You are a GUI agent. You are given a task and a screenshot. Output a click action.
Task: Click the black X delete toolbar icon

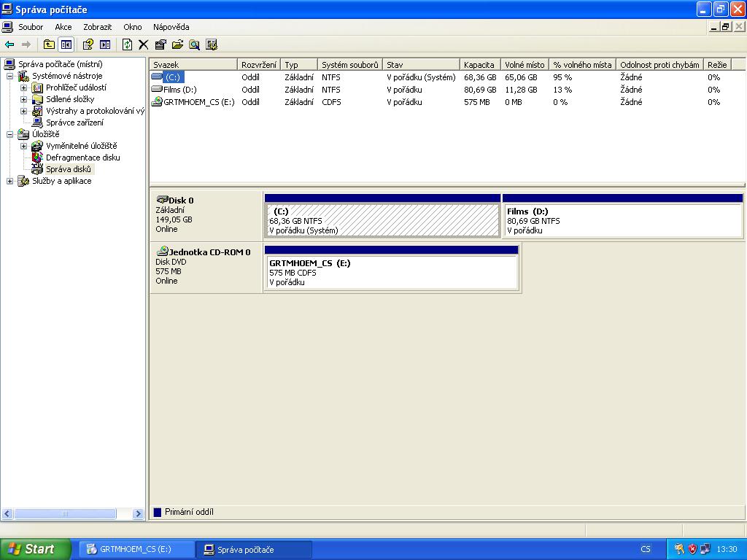(x=144, y=44)
